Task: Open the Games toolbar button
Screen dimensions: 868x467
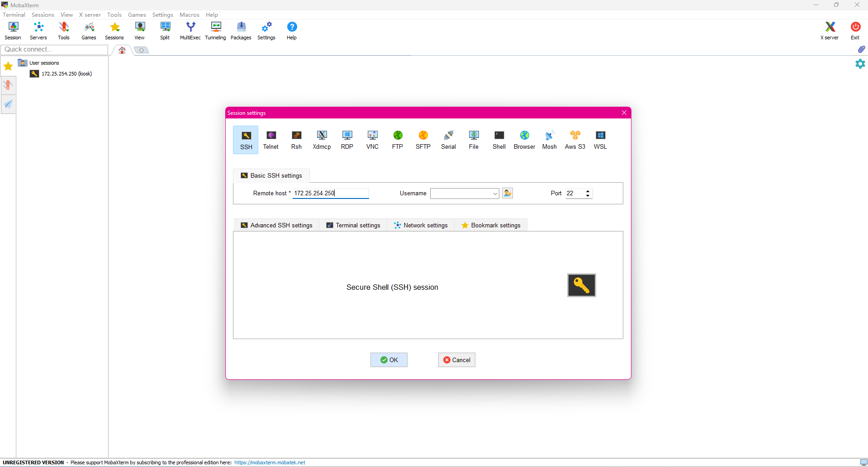Action: (89, 31)
